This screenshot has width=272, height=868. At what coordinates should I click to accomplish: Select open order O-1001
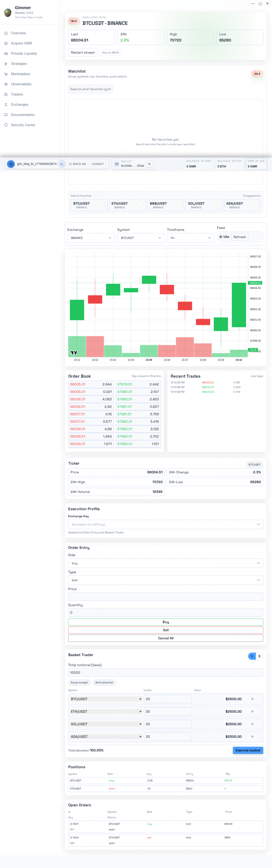(x=166, y=827)
